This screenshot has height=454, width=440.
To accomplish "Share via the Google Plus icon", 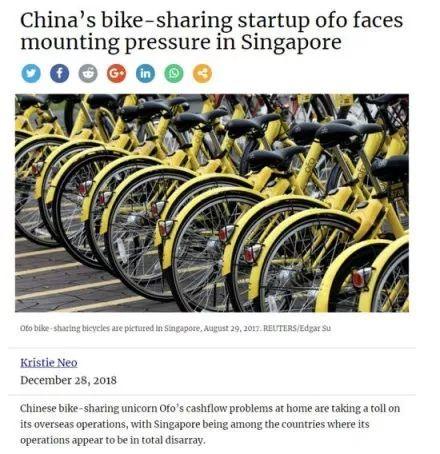I will pyautogui.click(x=117, y=73).
